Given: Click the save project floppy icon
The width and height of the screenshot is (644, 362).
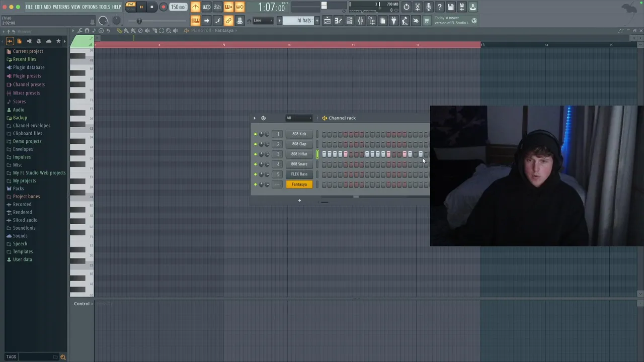Looking at the screenshot, I should (451, 7).
